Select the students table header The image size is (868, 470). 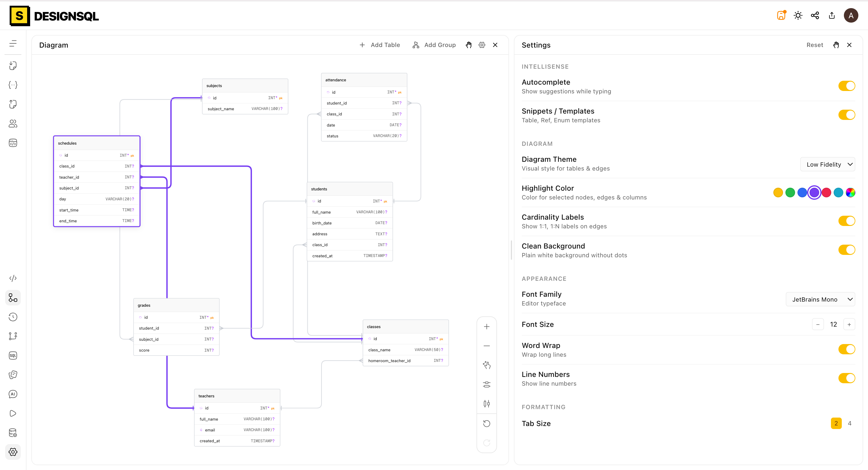(x=350, y=189)
